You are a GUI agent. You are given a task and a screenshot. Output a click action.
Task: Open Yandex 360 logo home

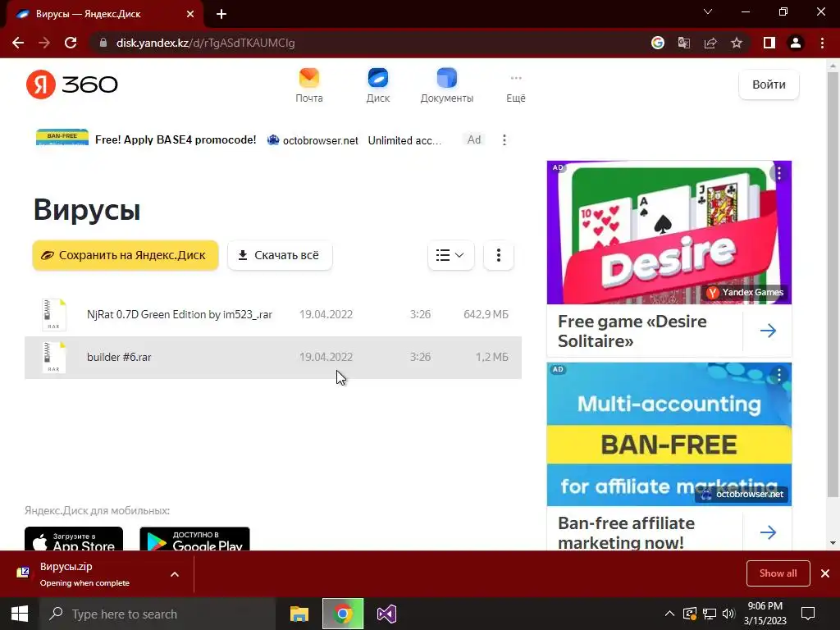72,84
